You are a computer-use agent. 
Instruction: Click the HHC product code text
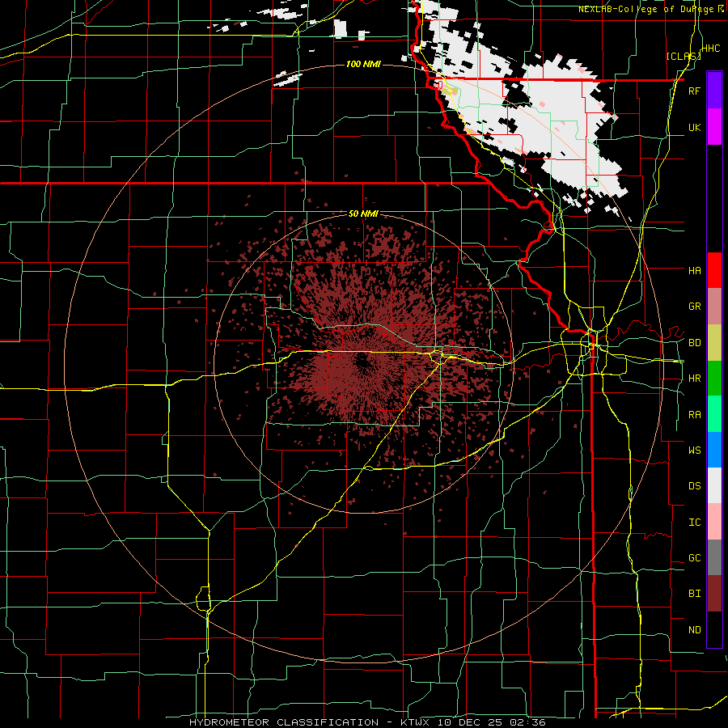tap(711, 49)
